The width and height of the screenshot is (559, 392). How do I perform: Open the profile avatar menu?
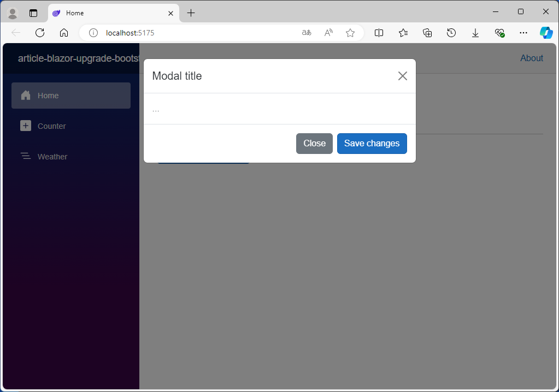coord(13,13)
